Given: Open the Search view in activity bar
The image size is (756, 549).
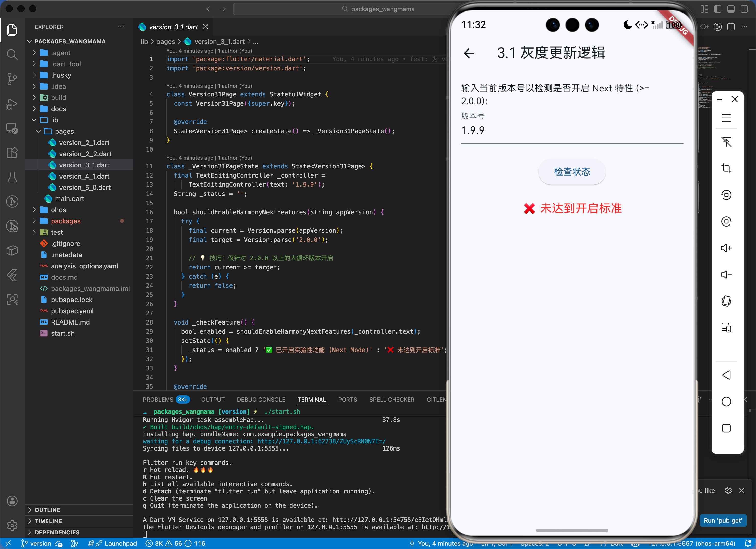Looking at the screenshot, I should (12, 54).
